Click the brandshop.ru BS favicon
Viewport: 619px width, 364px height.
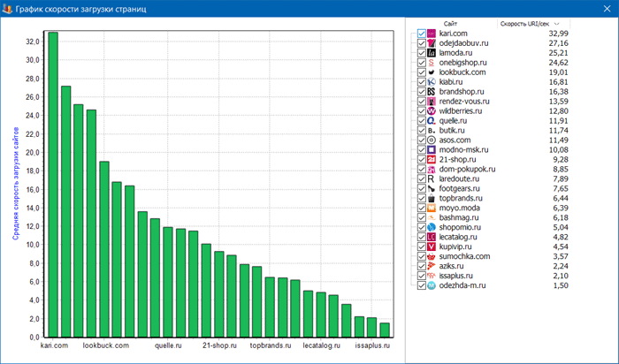pos(432,92)
